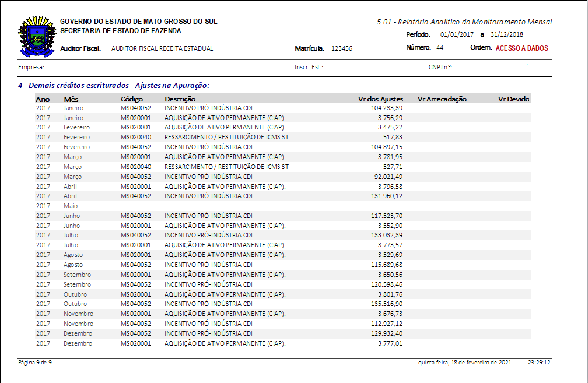The height and width of the screenshot is (383, 588).
Task: Click the red 'ACESSO A DADOS' text
Action: (521, 48)
